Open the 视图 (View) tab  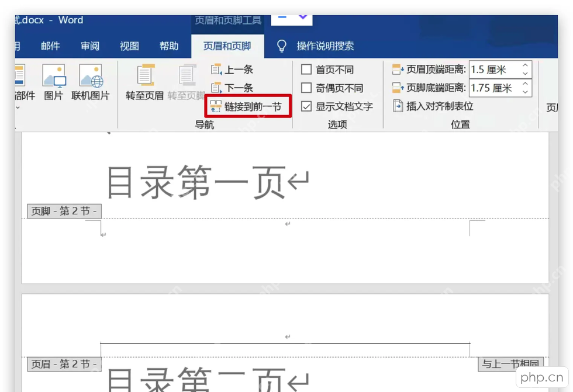tap(129, 46)
